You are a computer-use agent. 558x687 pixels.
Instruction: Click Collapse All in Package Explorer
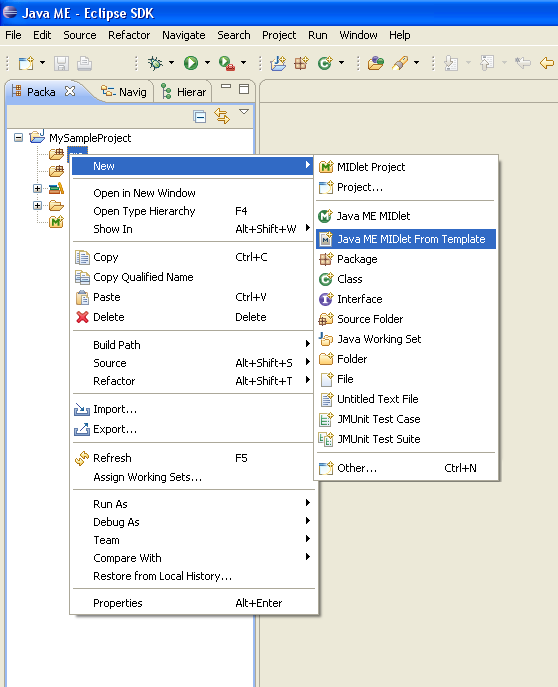point(200,117)
